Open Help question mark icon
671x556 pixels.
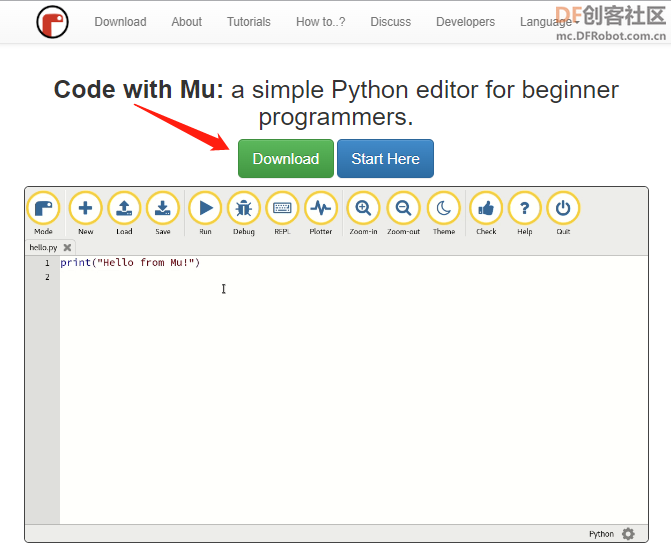click(525, 208)
